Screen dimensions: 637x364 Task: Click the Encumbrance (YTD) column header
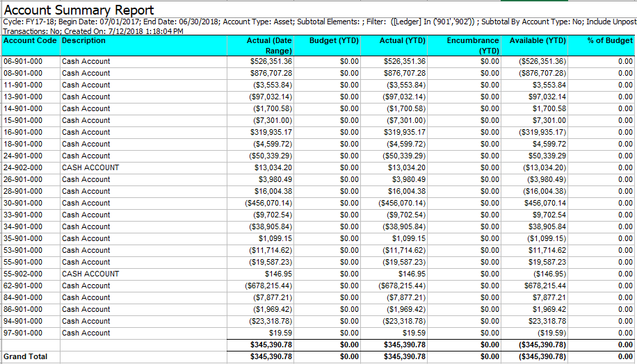473,45
